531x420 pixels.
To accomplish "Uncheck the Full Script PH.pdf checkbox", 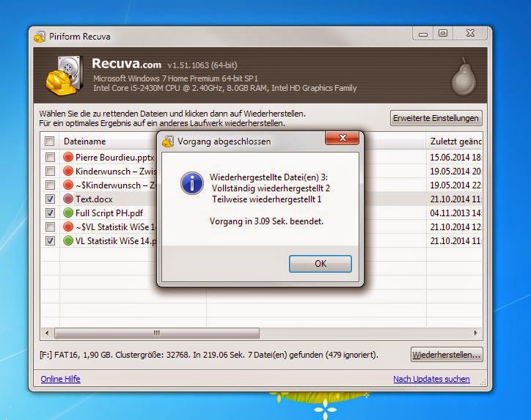I will tap(50, 213).
